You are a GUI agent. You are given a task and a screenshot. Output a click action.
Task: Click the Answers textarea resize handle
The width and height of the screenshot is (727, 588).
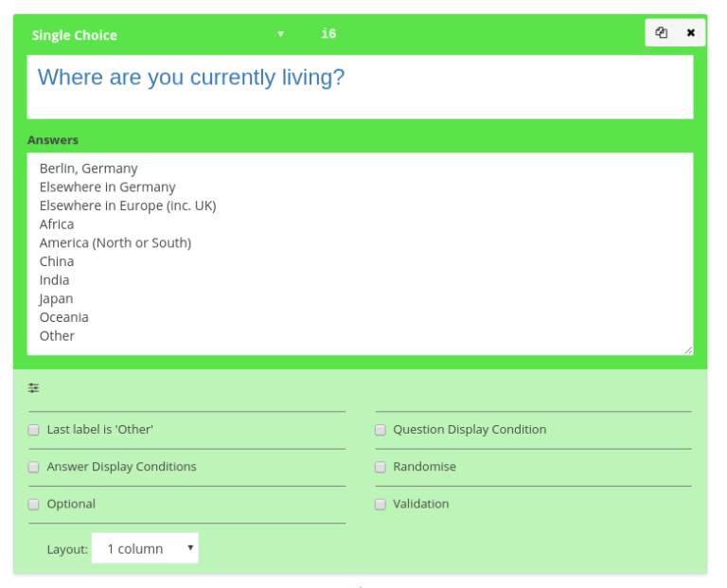[688, 349]
